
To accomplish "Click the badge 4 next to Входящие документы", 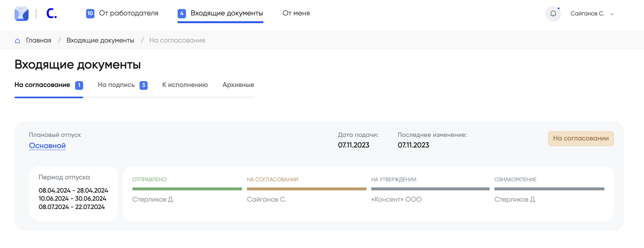I will click(182, 14).
